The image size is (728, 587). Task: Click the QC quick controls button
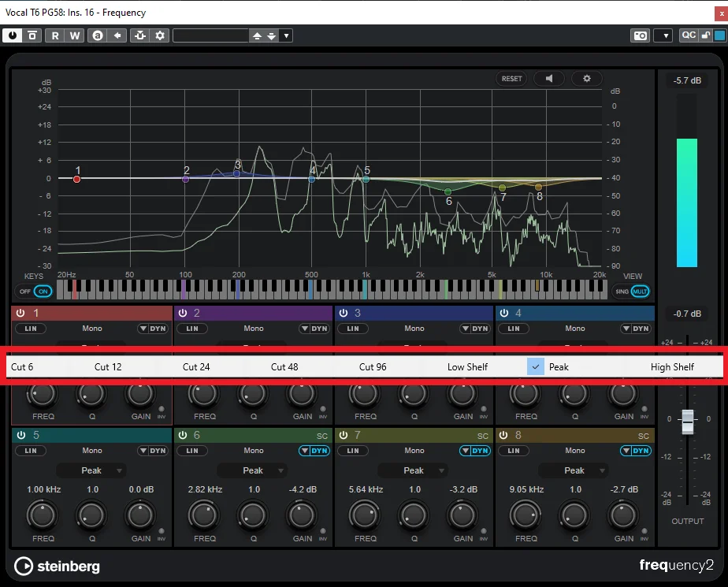coord(688,35)
